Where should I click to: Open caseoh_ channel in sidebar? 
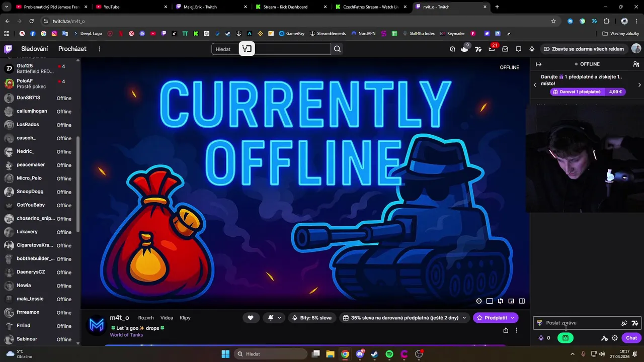(39, 138)
